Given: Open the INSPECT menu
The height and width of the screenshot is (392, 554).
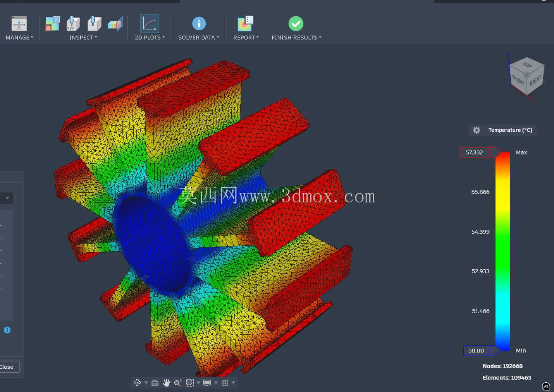Looking at the screenshot, I should pos(83,38).
